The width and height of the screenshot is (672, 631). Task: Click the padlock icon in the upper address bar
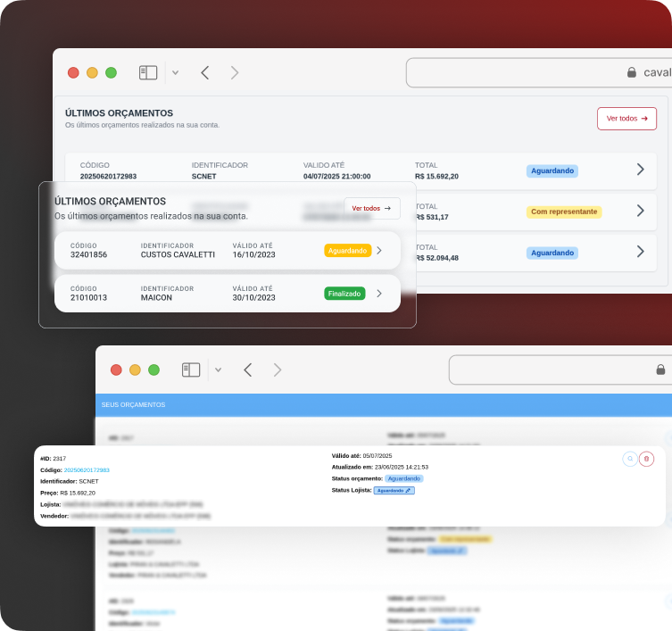[632, 73]
